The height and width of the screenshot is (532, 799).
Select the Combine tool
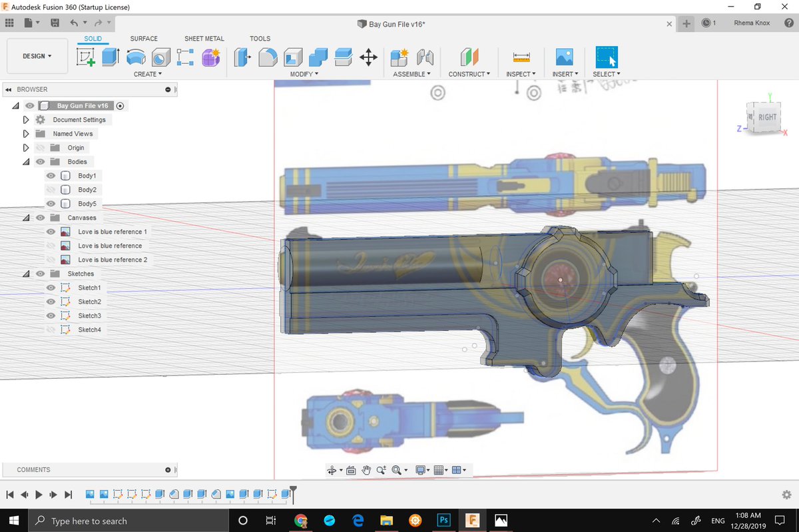pyautogui.click(x=318, y=57)
